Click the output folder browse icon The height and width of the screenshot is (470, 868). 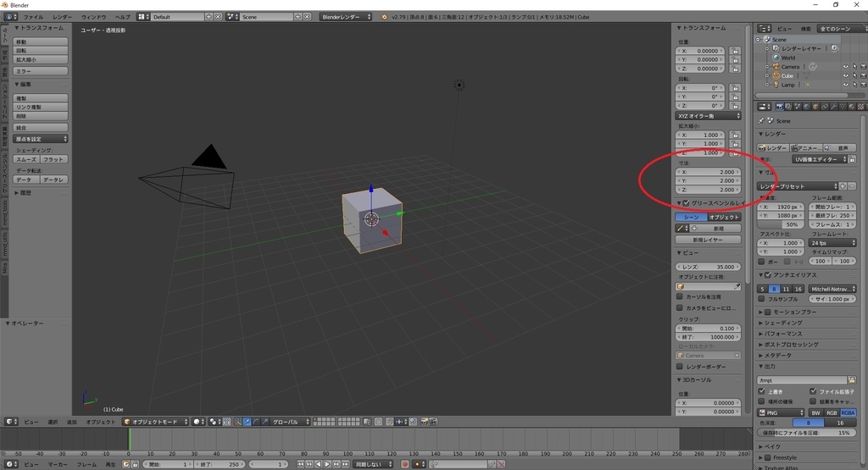click(852, 380)
